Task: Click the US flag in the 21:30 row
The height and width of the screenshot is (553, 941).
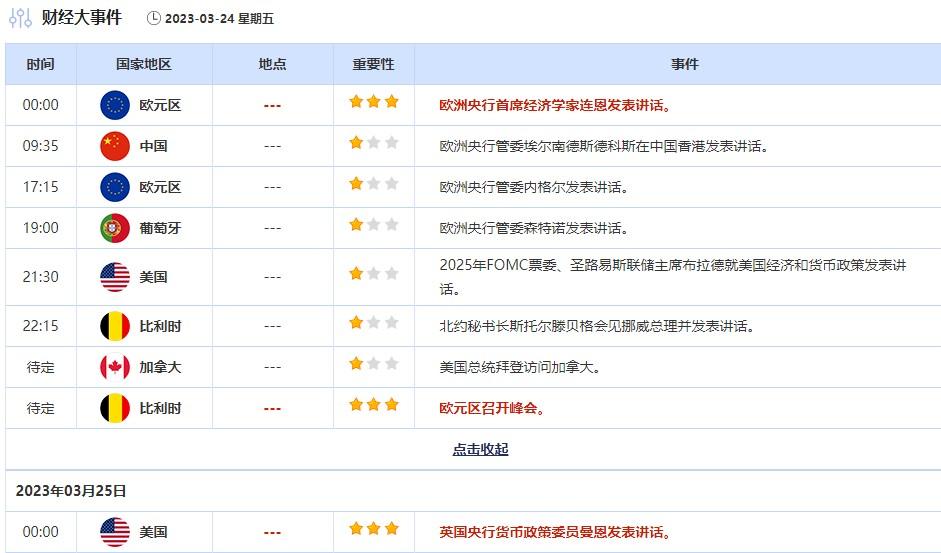Action: pyautogui.click(x=115, y=277)
